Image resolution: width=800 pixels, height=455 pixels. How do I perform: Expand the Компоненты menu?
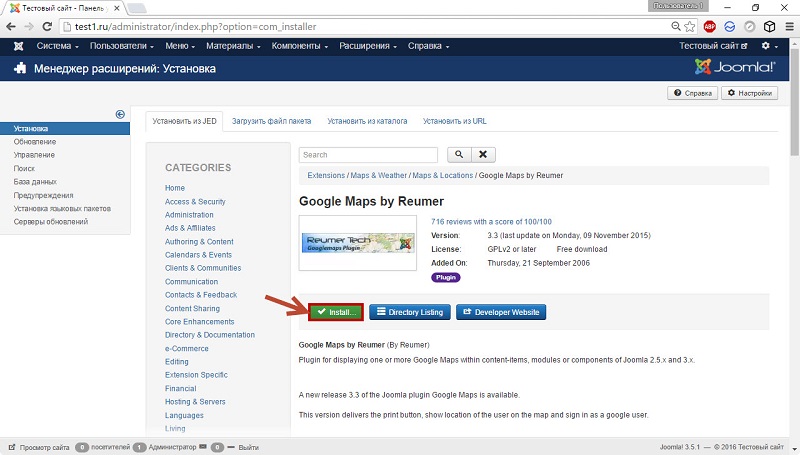point(299,46)
